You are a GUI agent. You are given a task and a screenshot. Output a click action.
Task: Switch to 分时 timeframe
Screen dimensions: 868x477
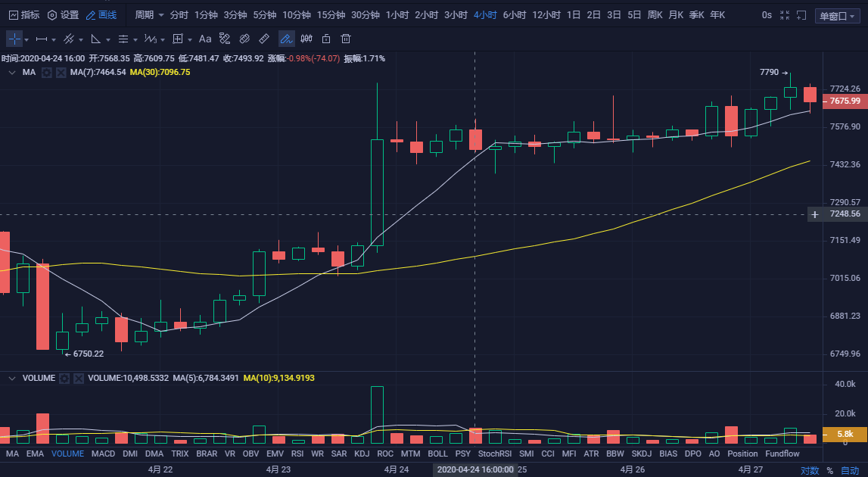click(x=179, y=15)
